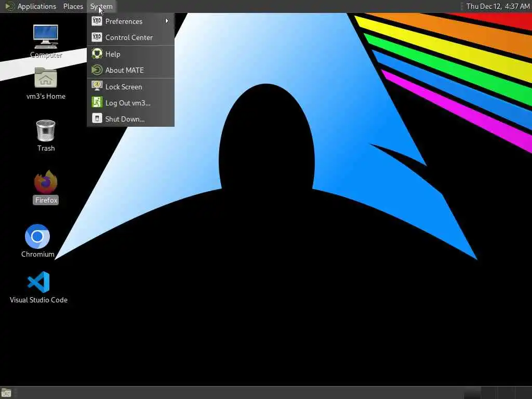Close the open System menu via its panel label
The width and height of the screenshot is (532, 399).
click(101, 6)
